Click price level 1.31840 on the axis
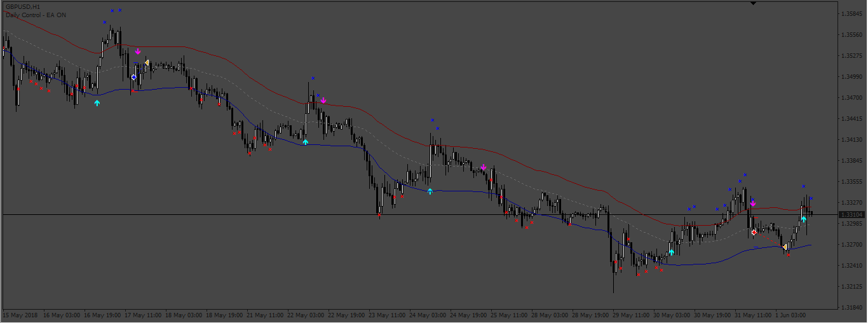Image resolution: width=868 pixels, height=323 pixels. point(851,307)
